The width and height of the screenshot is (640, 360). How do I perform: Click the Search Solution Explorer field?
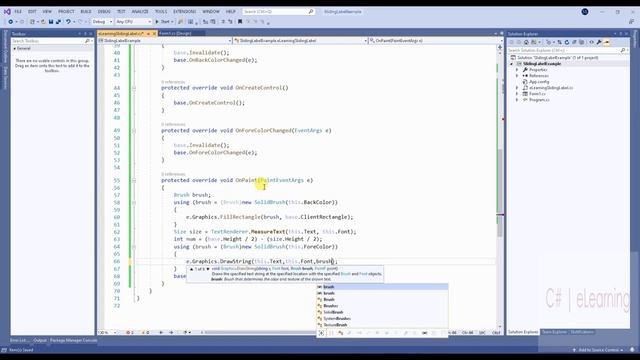[567, 50]
